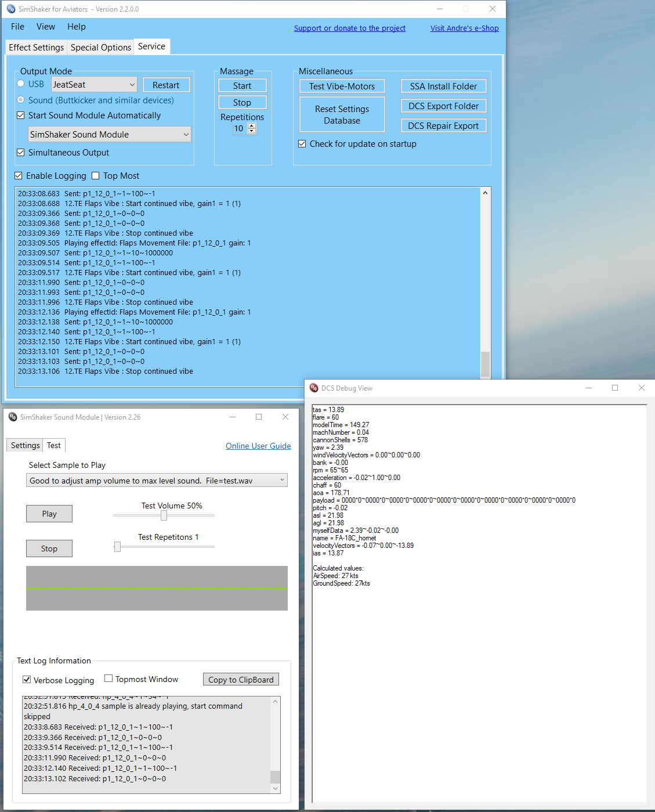Click 'AirSpeed: 27kts' calculated value
655x812 pixels.
336,576
